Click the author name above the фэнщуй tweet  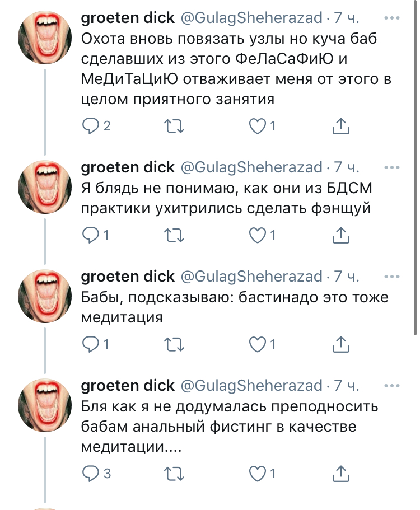[127, 167]
